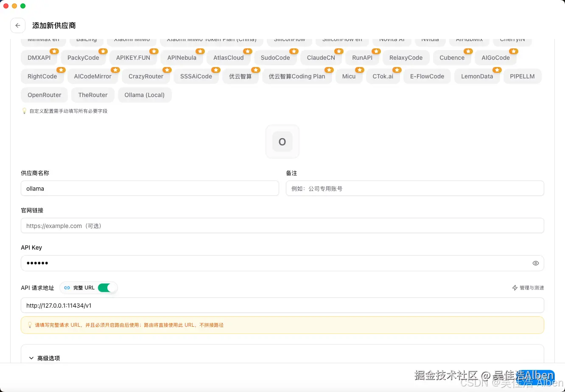Click the provider icon 'O' avatar
This screenshot has width=565, height=392.
(x=282, y=142)
